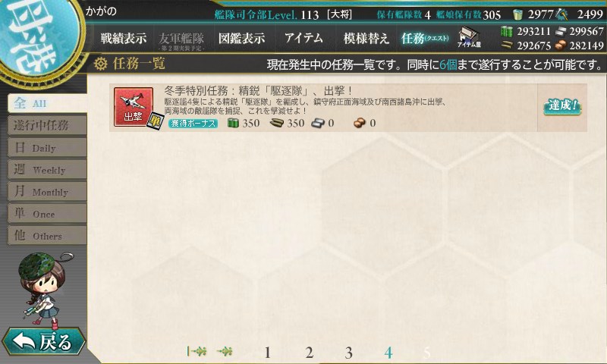Click the gear icon beside 任務一覧

click(100, 64)
